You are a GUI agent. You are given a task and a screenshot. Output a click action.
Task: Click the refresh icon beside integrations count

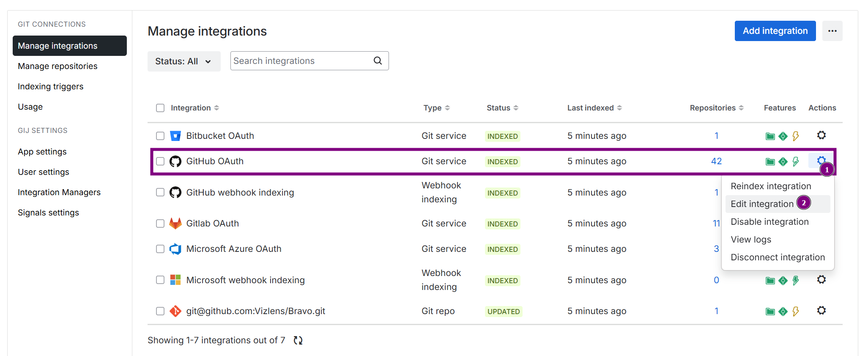pyautogui.click(x=298, y=340)
